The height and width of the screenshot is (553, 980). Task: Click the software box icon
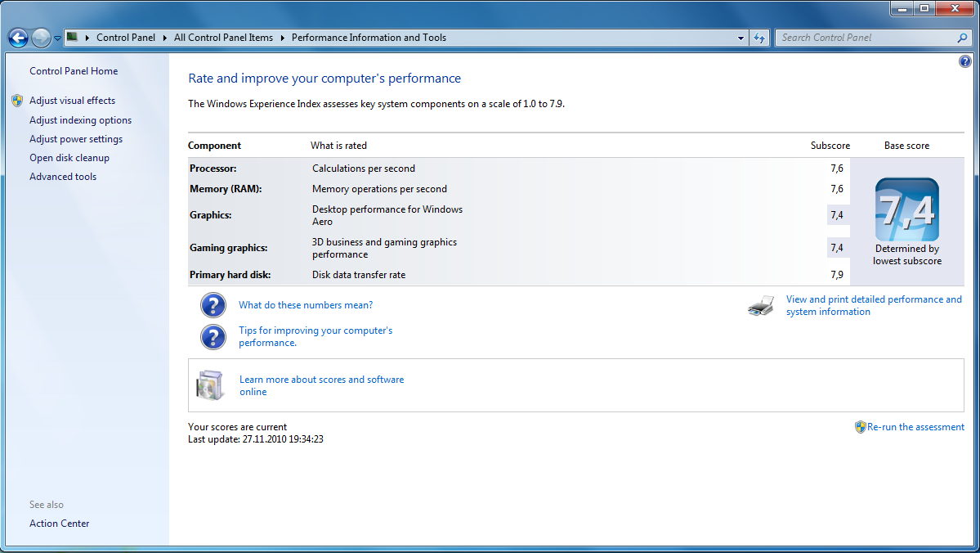pos(210,384)
